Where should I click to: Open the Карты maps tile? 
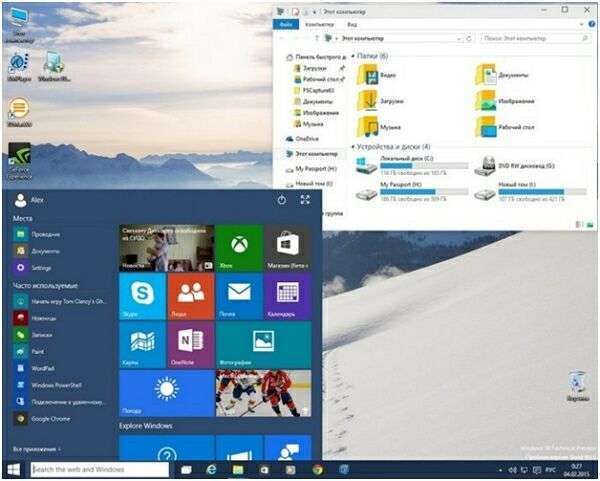[x=142, y=345]
